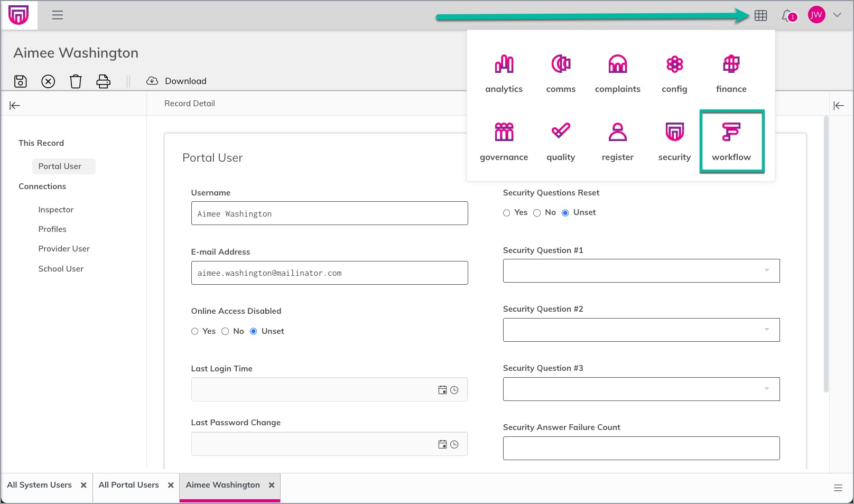The height and width of the screenshot is (504, 854).
Task: Open Last Login Time clock picker
Action: point(454,390)
